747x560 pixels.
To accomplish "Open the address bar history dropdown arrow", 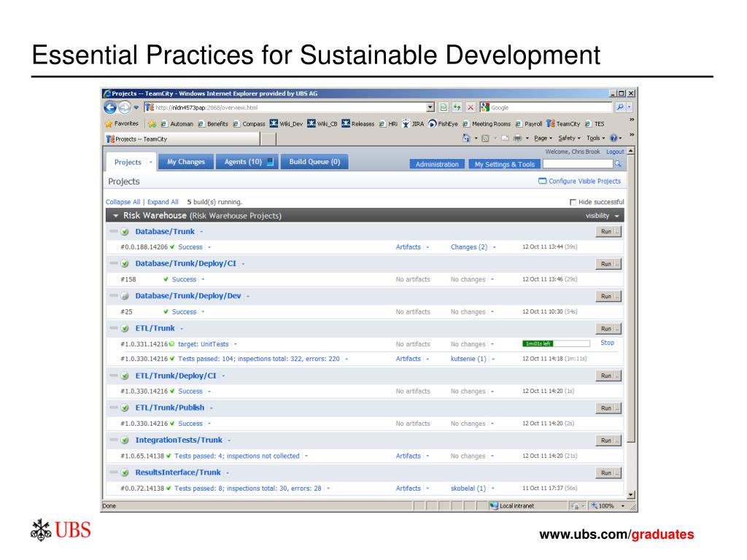I will pyautogui.click(x=430, y=107).
